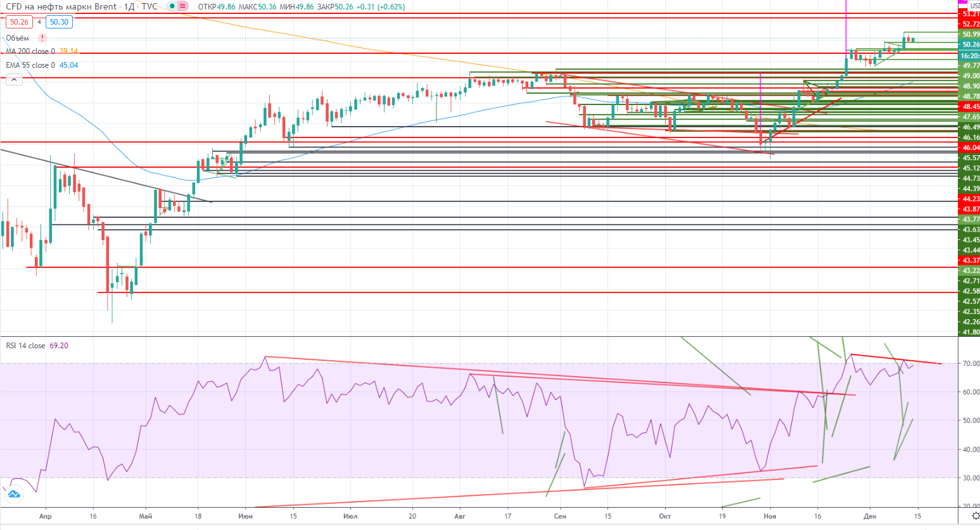Screen dimensions: 980x530
Task: Collapse the indicator legend with the chevron
Action: 14,79
